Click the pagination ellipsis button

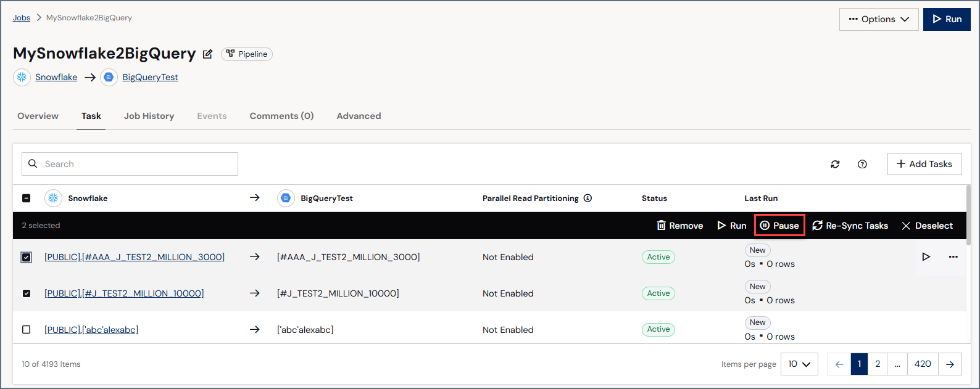pyautogui.click(x=897, y=364)
